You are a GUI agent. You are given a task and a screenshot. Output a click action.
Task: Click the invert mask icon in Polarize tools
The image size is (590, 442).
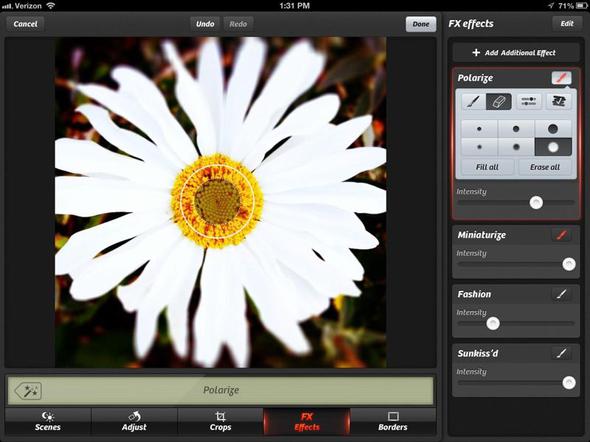coord(559,101)
